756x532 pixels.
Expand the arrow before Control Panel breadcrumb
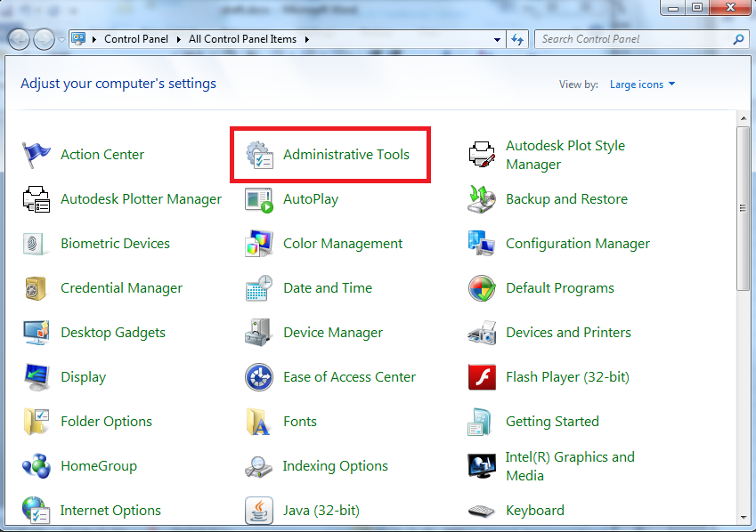coord(94,39)
